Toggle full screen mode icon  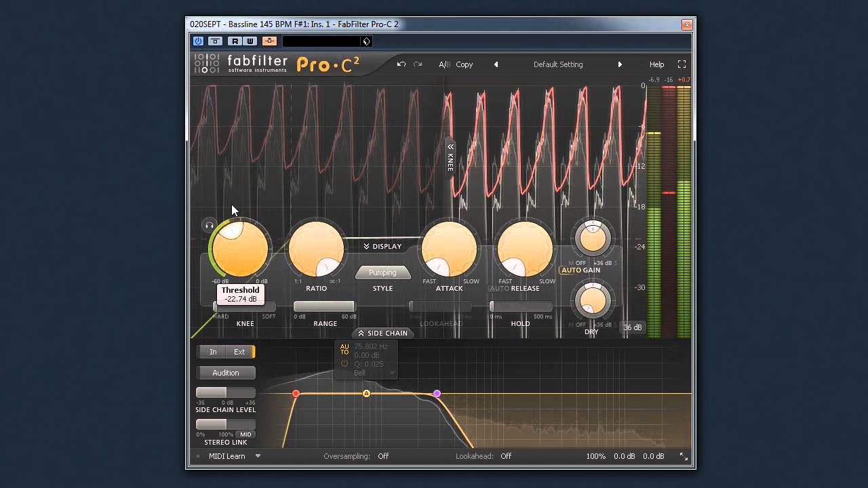pyautogui.click(x=682, y=64)
